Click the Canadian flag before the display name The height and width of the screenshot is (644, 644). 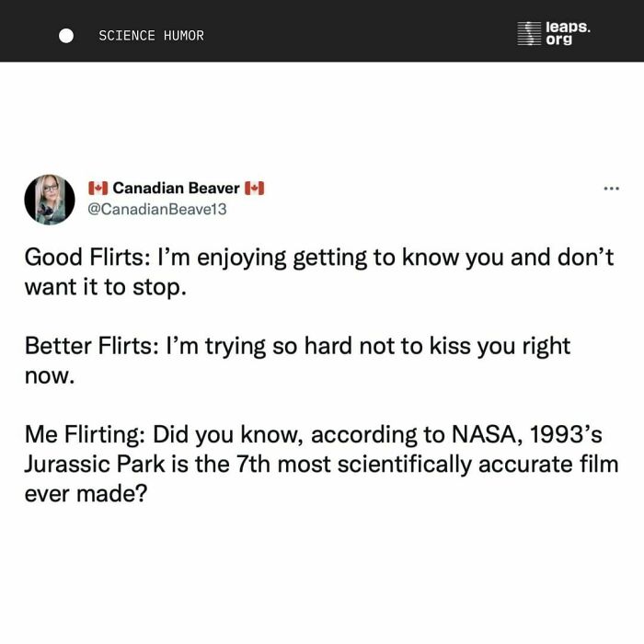click(x=98, y=189)
